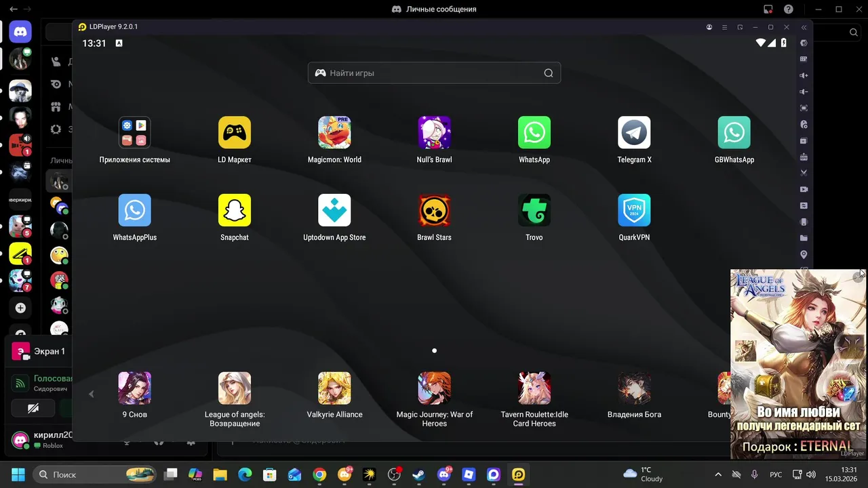
Task: Decrease LDPlayer volume
Action: 804,91
